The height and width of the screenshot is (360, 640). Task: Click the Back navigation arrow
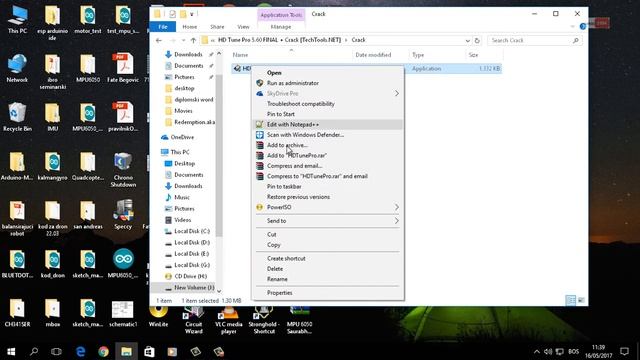pyautogui.click(x=159, y=40)
